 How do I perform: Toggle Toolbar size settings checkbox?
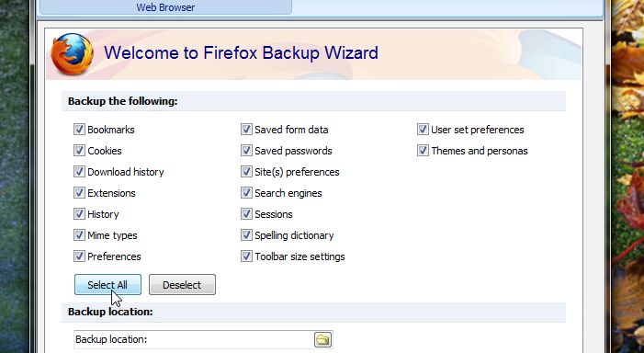click(246, 256)
